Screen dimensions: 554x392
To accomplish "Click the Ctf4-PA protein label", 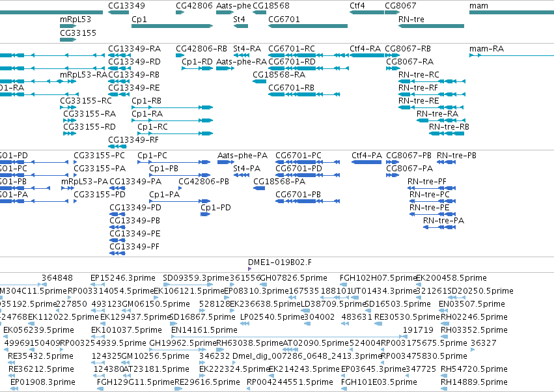I will pos(367,156).
